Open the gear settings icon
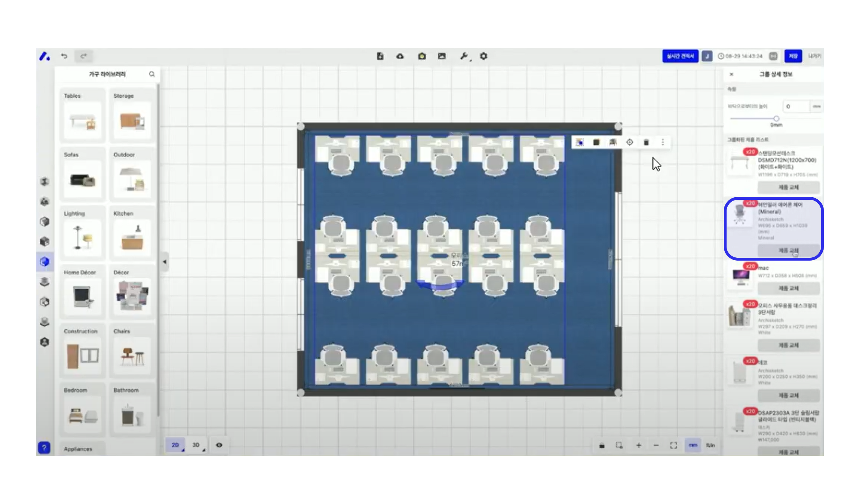Screen dimensions: 859x504 click(484, 56)
